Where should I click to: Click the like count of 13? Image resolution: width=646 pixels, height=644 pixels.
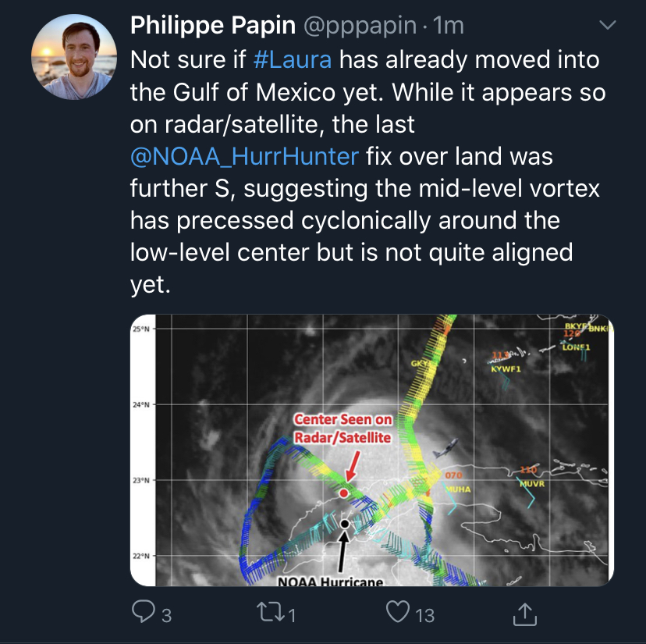tap(424, 615)
